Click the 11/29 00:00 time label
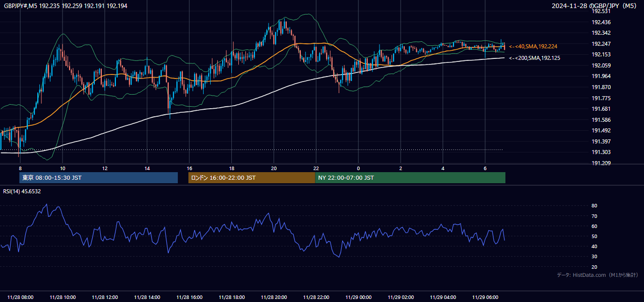This screenshot has width=644, height=302. [359, 297]
